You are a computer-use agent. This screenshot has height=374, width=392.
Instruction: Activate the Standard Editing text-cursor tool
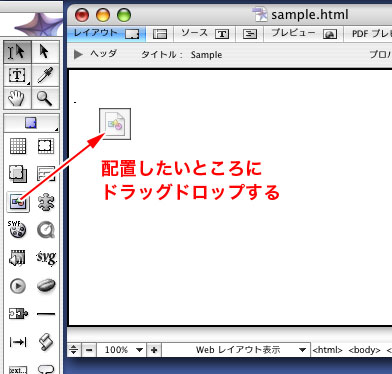(x=17, y=52)
